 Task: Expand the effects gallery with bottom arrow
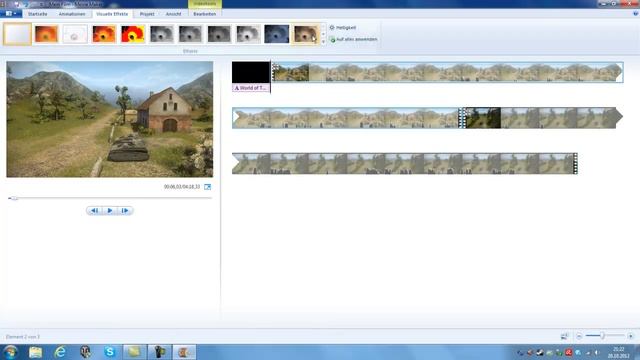(323, 42)
